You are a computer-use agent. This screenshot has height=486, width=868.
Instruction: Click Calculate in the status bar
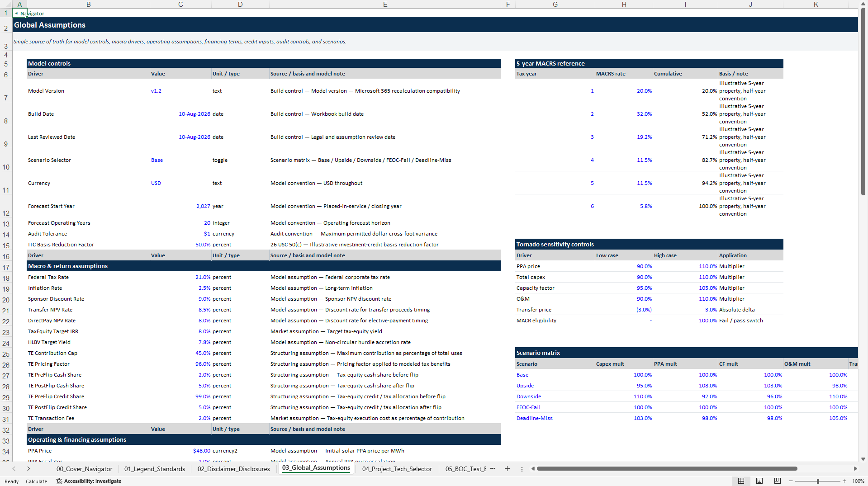[36, 481]
